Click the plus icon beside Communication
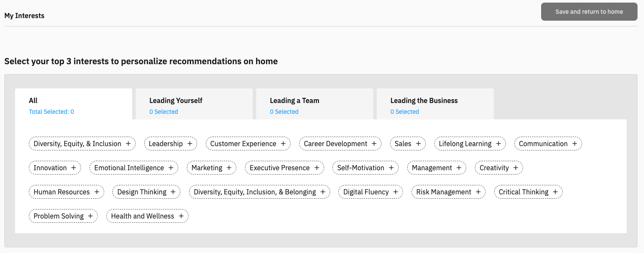Image resolution: width=644 pixels, height=253 pixels. click(x=575, y=144)
